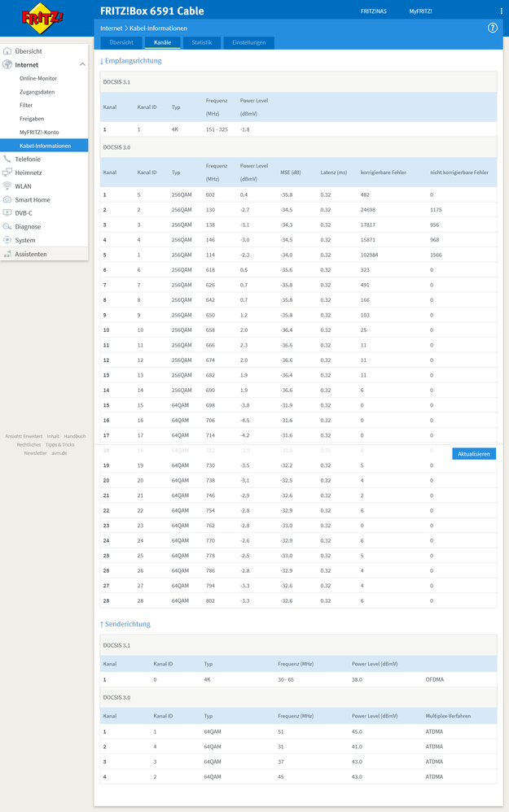Open MyFRITZ! link in header

point(420,11)
